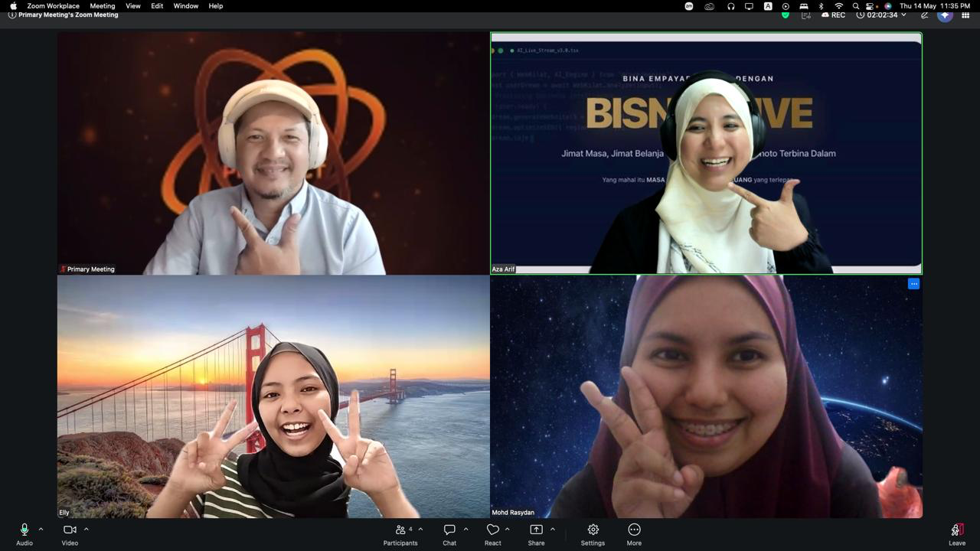Expand the React options chevron
Viewport: 980px width, 551px height.
click(507, 529)
